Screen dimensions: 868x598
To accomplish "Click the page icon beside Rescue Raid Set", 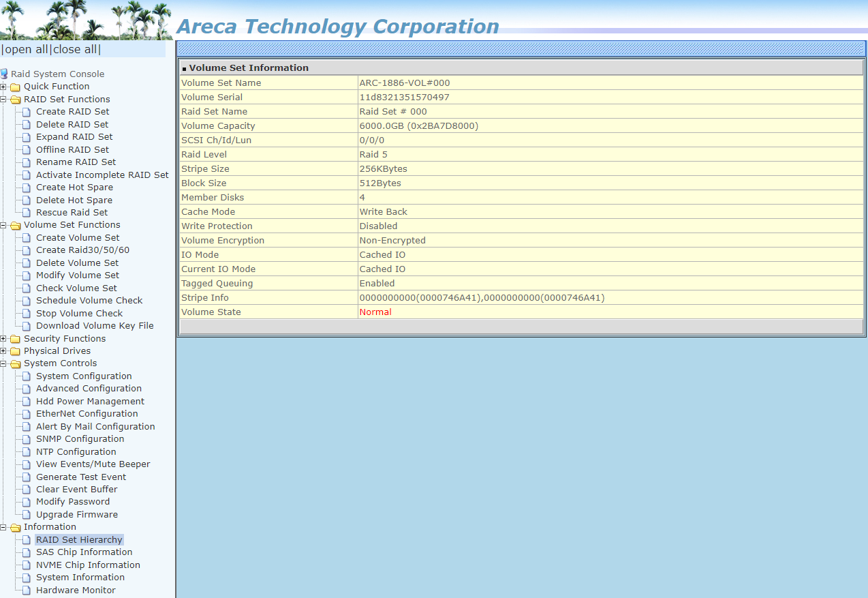I will (27, 213).
